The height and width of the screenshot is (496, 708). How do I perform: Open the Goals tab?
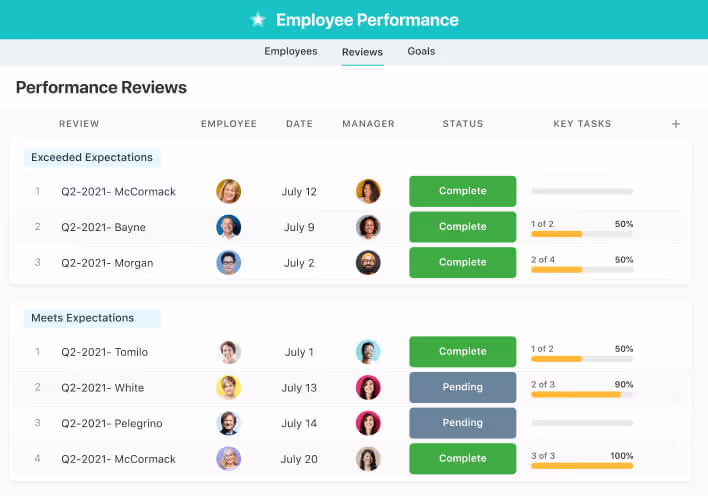(x=421, y=52)
